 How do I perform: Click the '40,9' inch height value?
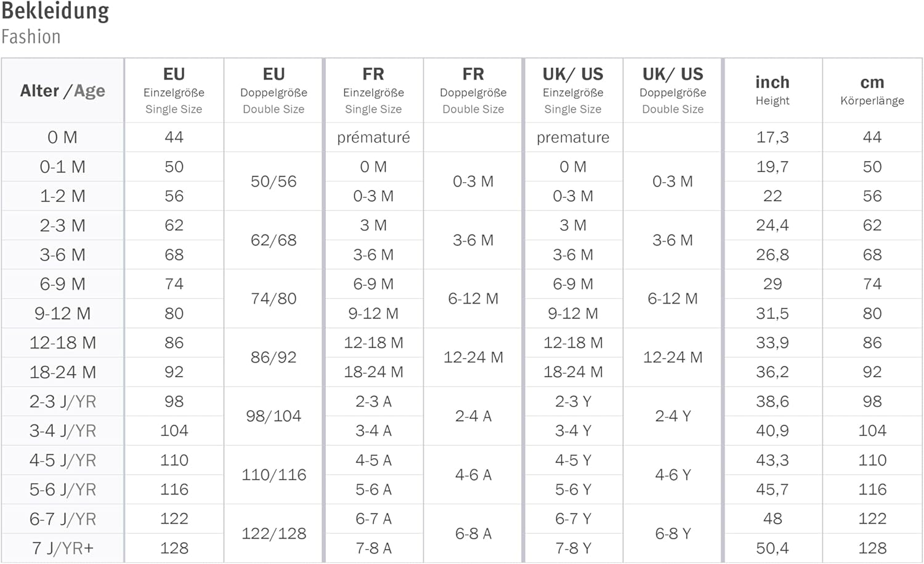pos(772,431)
